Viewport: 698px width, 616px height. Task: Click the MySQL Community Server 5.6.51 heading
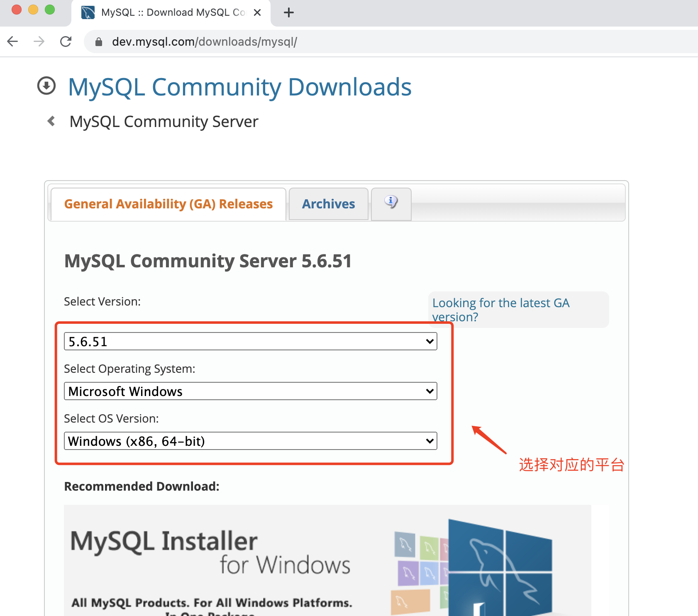pos(208,261)
